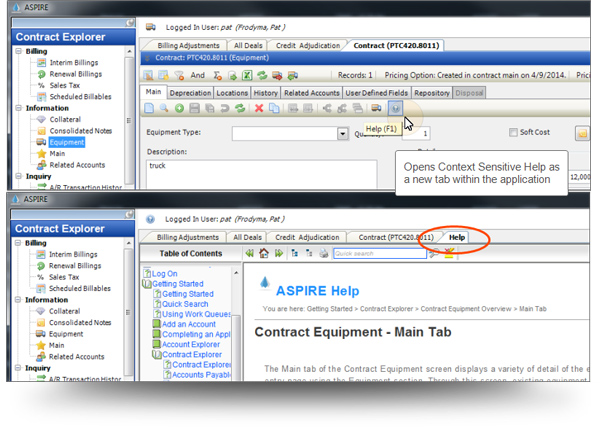Click the magnifier search icon in equipment toolbar
Screen dimensions: 600x427
click(164, 108)
